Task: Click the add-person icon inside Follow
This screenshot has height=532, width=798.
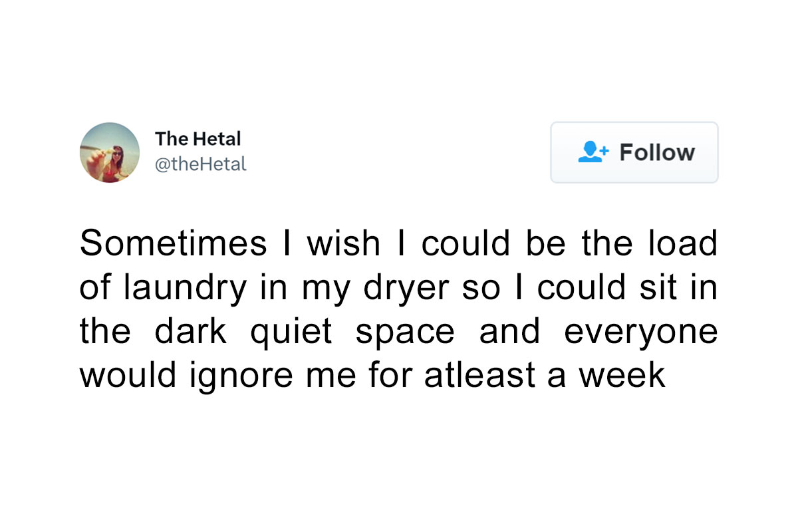Action: [593, 152]
